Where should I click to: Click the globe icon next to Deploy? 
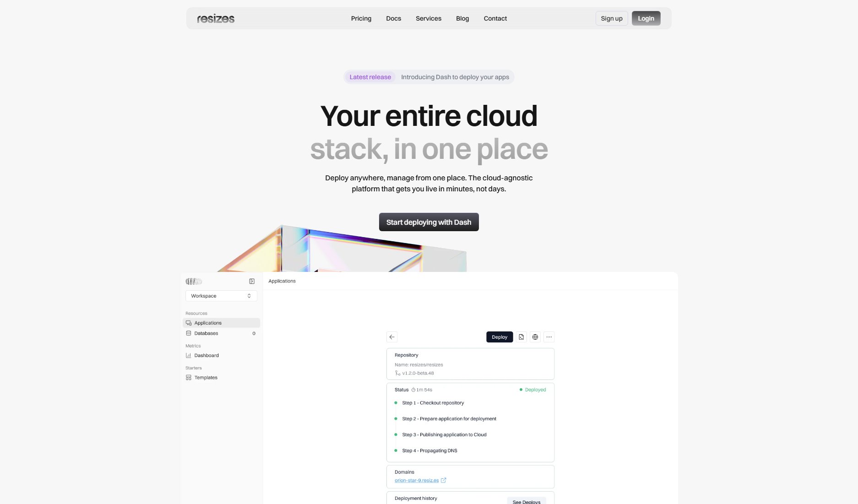tap(535, 337)
